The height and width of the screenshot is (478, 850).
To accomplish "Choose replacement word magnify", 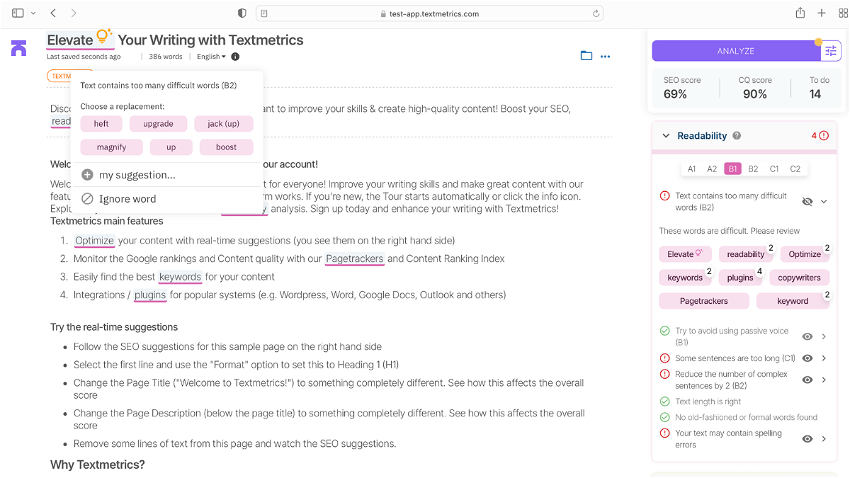I will tap(111, 147).
